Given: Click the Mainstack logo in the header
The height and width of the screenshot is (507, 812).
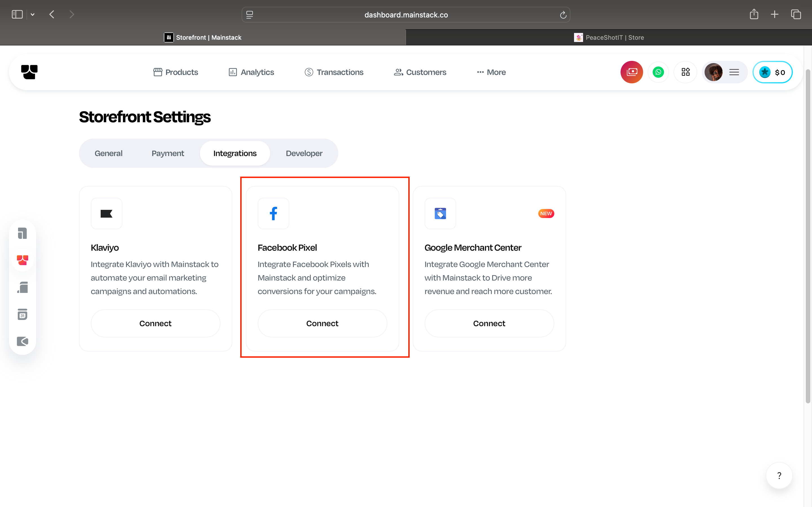Looking at the screenshot, I should click(29, 72).
